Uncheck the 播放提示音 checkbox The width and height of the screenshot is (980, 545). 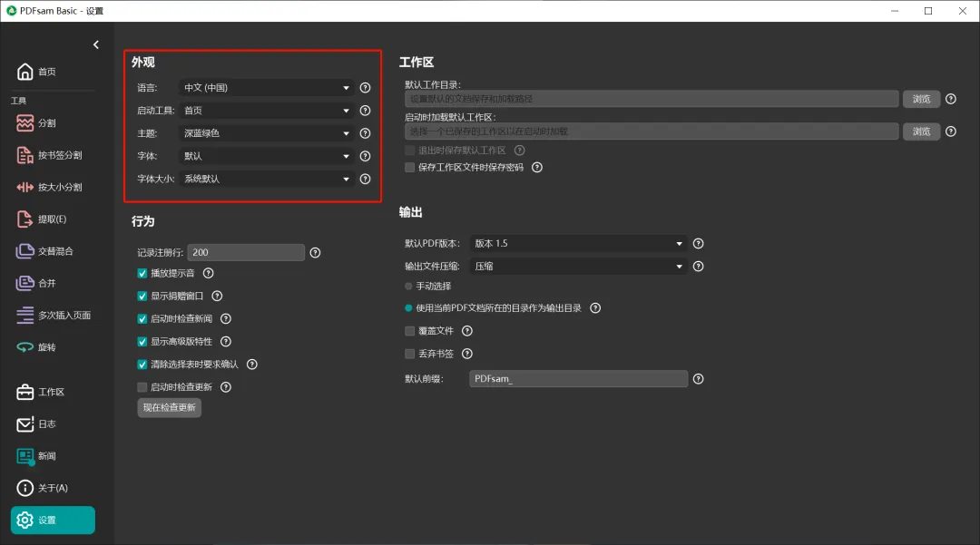[x=142, y=274]
